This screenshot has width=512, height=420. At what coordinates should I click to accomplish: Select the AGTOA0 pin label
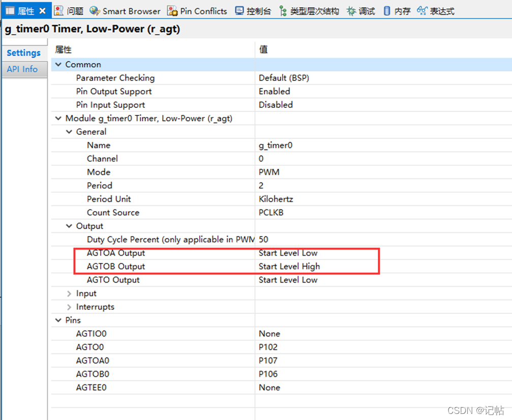tap(93, 361)
